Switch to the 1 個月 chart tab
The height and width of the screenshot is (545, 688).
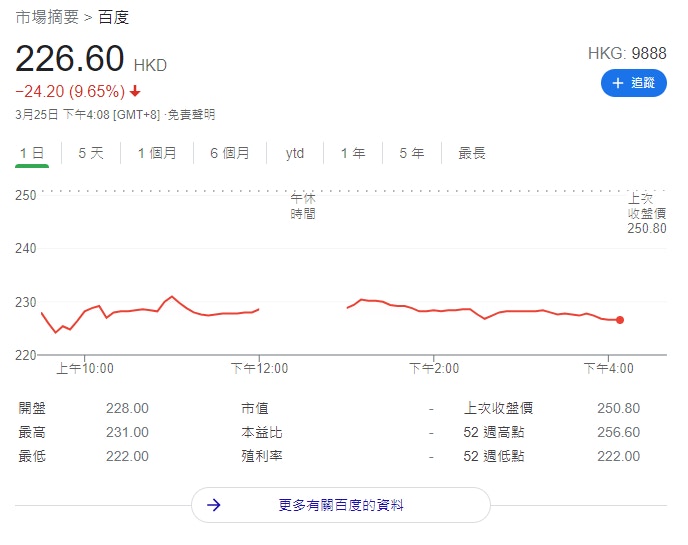[x=157, y=153]
